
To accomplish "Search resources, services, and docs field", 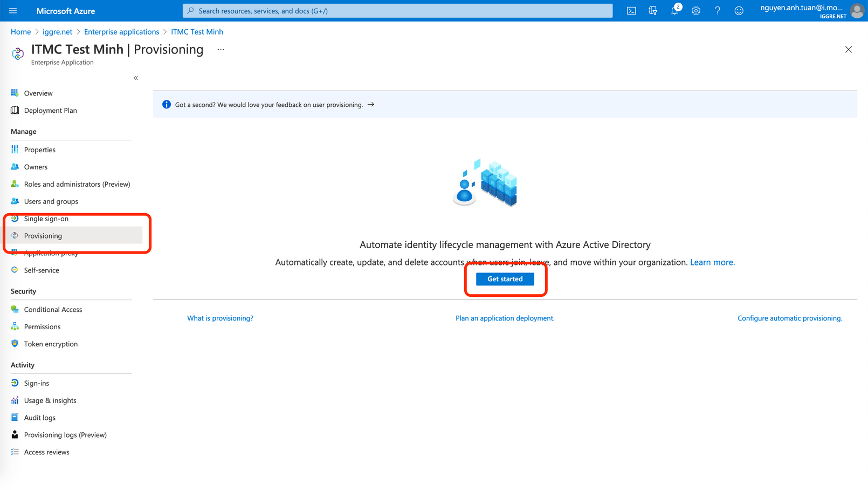I will coord(398,11).
